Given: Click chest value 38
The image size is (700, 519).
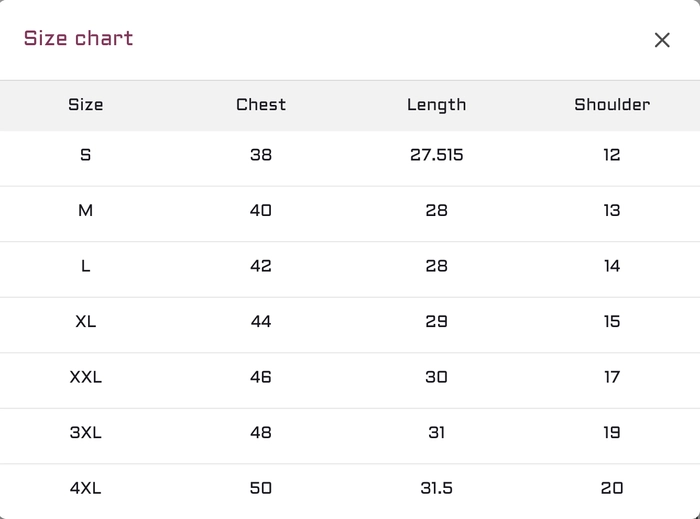Looking at the screenshot, I should pos(261,155).
